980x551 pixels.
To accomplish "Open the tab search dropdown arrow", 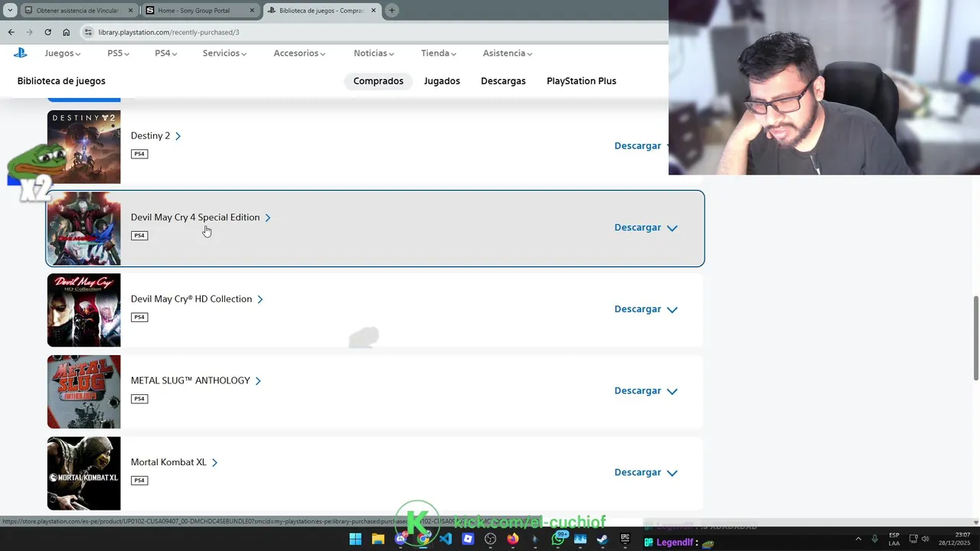I will [x=10, y=11].
